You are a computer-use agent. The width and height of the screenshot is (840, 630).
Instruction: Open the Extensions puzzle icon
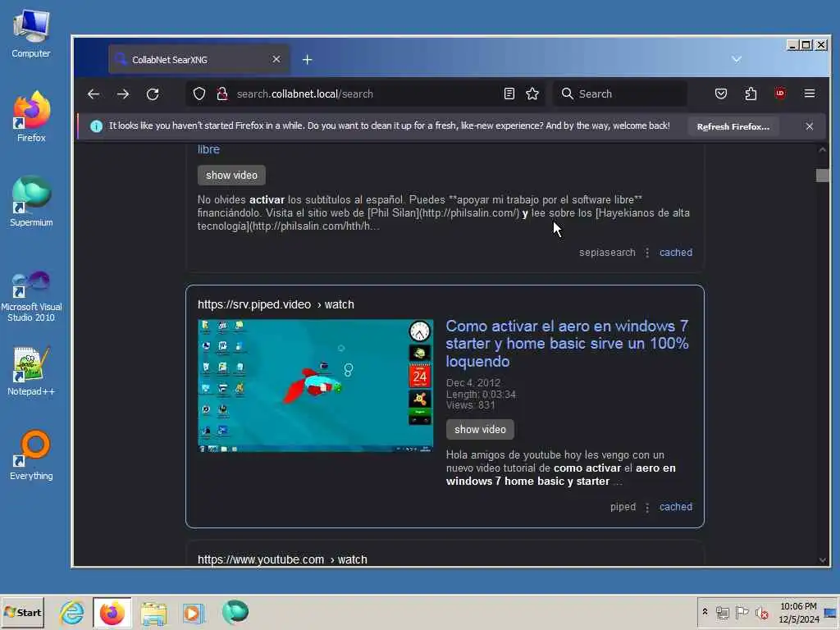click(751, 94)
